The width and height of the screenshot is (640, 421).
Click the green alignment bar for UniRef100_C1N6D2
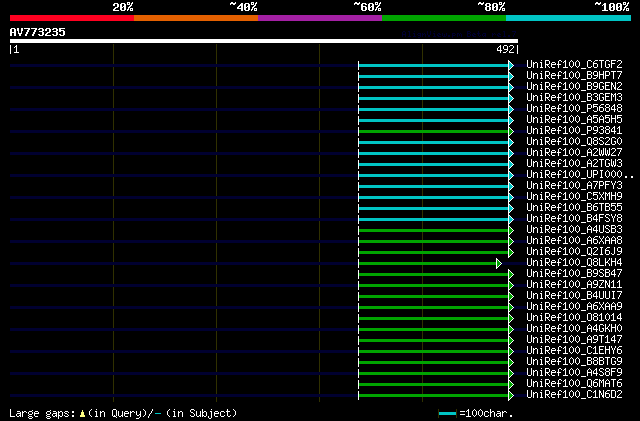433,396
